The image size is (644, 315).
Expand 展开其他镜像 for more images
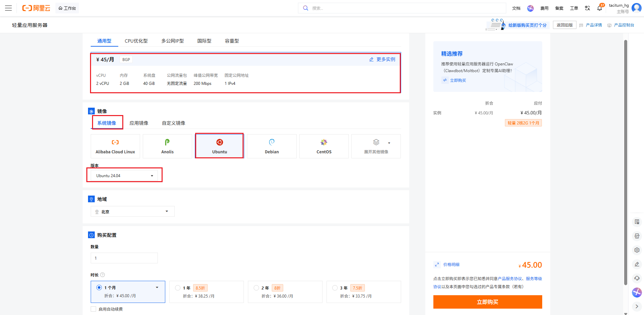(376, 146)
